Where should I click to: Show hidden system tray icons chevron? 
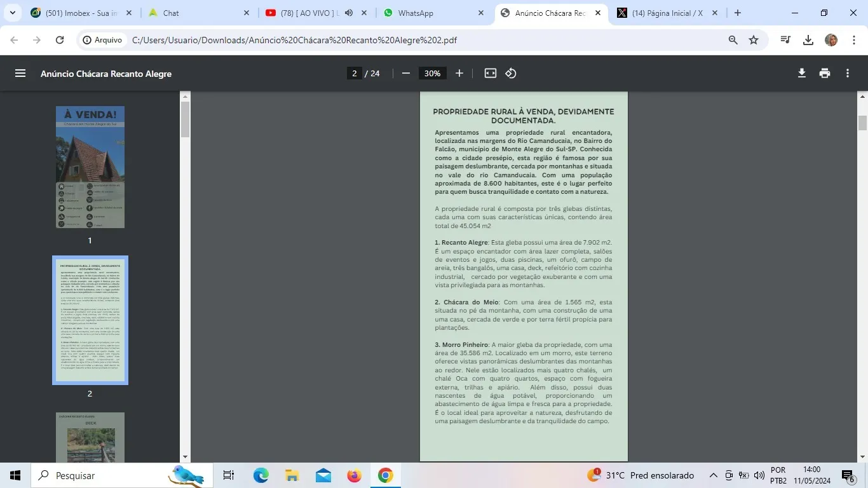(713, 475)
